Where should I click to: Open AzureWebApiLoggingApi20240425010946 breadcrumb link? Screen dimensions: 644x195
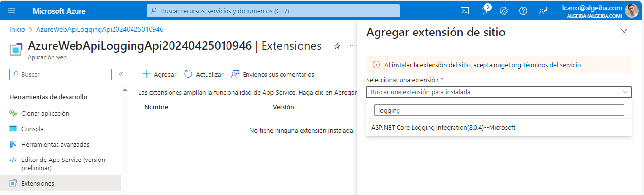pos(100,29)
